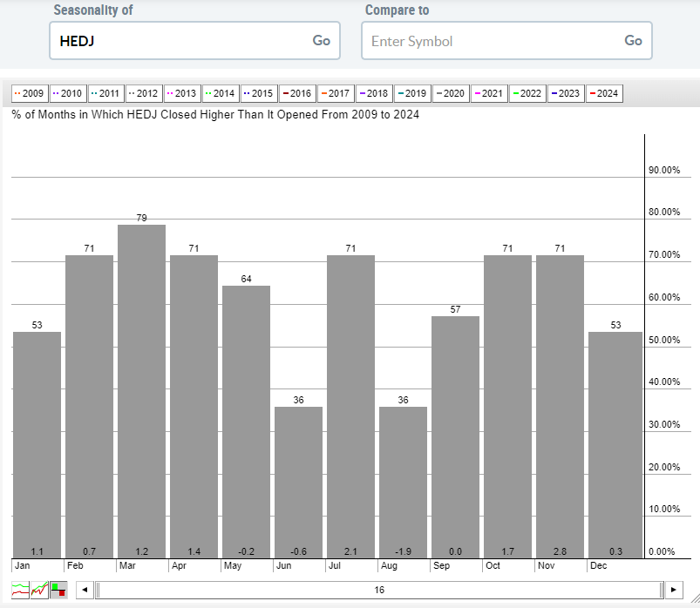This screenshot has width=700, height=608.
Task: Select the bar chart view icon
Action: click(58, 590)
